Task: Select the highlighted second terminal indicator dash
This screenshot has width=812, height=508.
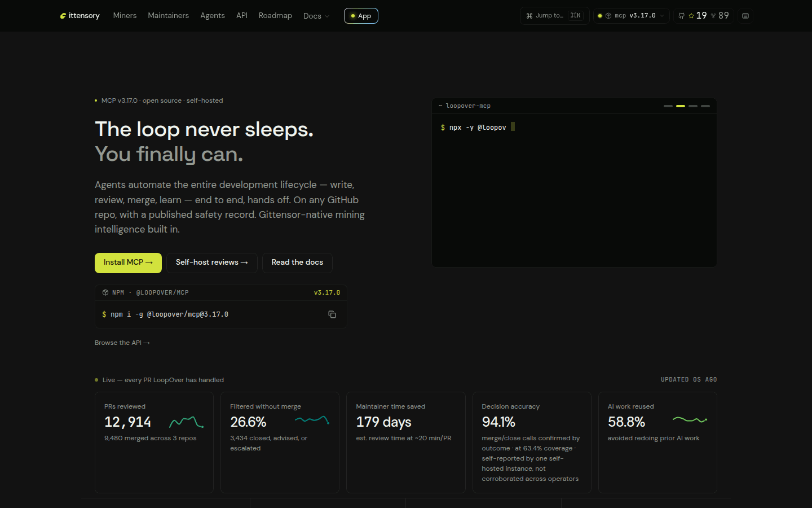Action: point(681,106)
